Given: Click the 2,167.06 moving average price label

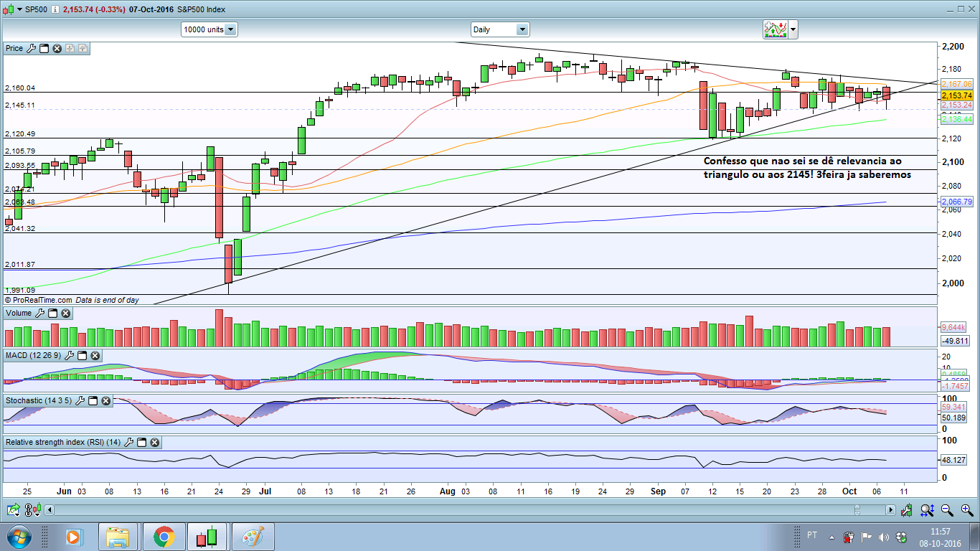Looking at the screenshot, I should pos(957,84).
